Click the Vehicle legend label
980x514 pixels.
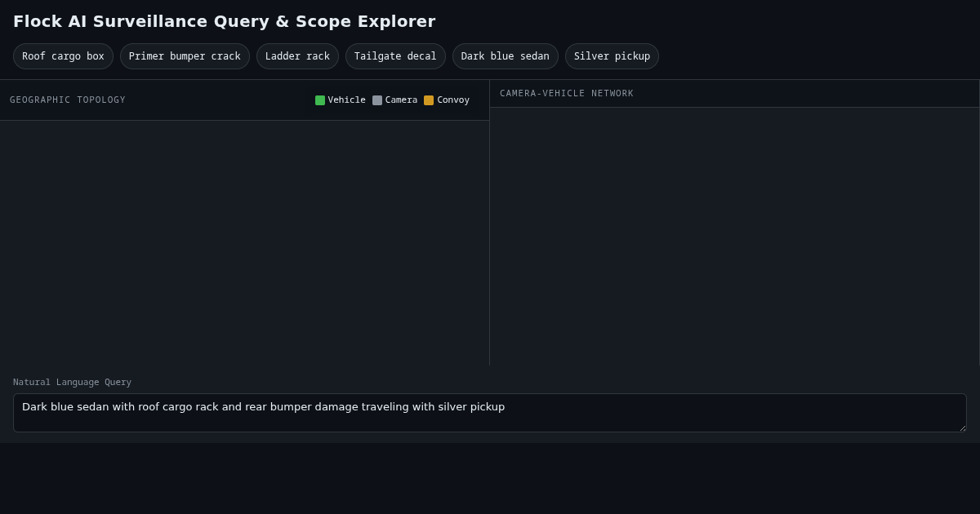(x=347, y=100)
